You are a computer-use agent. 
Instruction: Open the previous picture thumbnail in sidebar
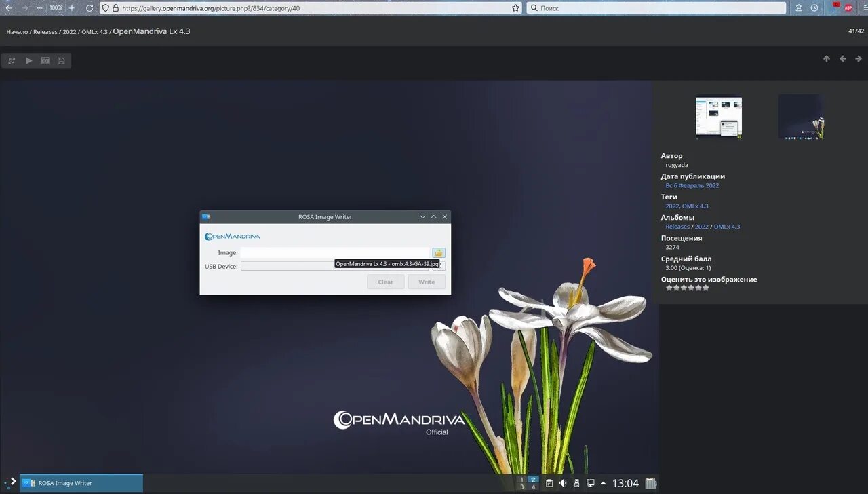[x=719, y=118]
